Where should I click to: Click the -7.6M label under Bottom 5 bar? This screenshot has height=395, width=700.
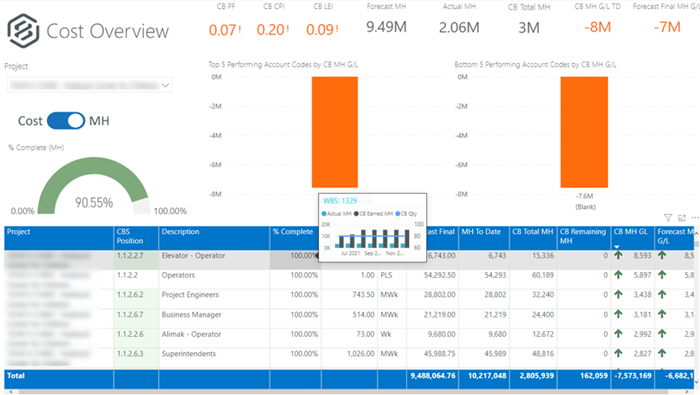tap(584, 196)
